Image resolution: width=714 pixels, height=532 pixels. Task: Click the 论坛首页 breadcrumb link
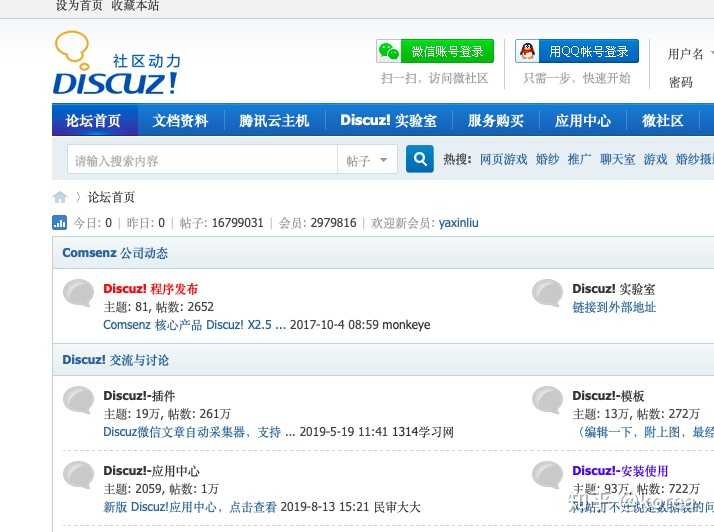click(x=111, y=197)
